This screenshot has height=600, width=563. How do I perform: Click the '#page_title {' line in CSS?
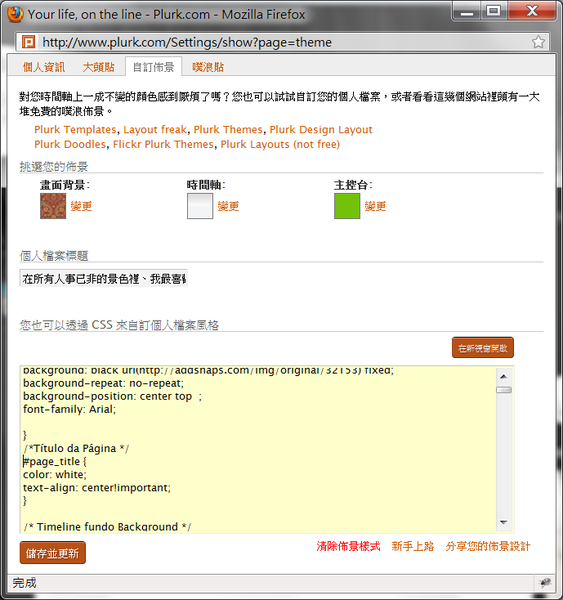pyautogui.click(x=55, y=461)
